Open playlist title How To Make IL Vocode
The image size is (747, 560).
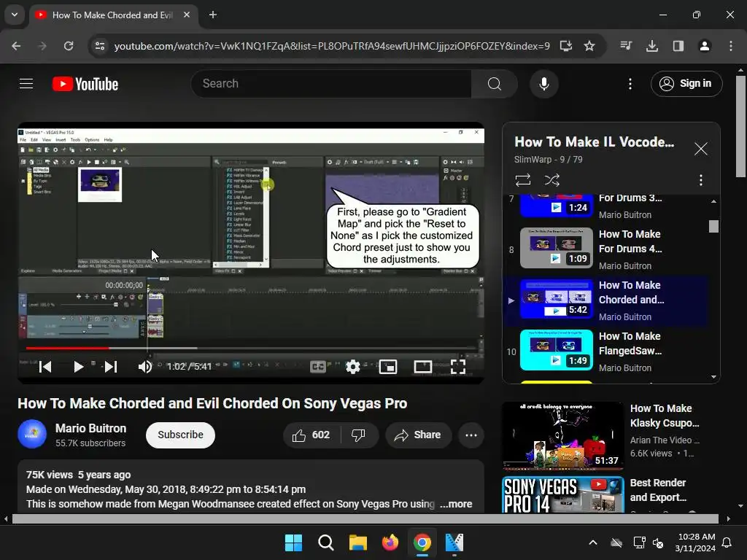(x=594, y=142)
